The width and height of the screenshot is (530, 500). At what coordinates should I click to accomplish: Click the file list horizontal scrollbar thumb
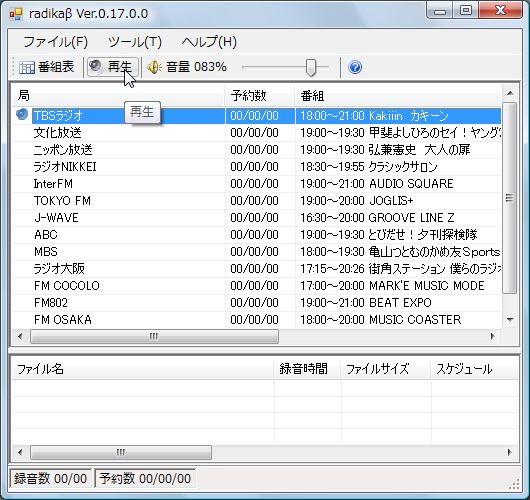(121, 452)
